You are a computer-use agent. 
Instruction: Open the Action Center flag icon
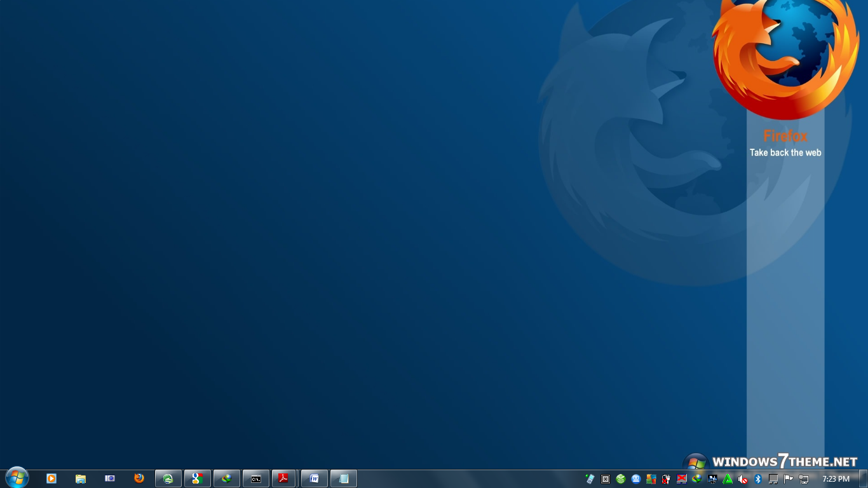tap(789, 479)
